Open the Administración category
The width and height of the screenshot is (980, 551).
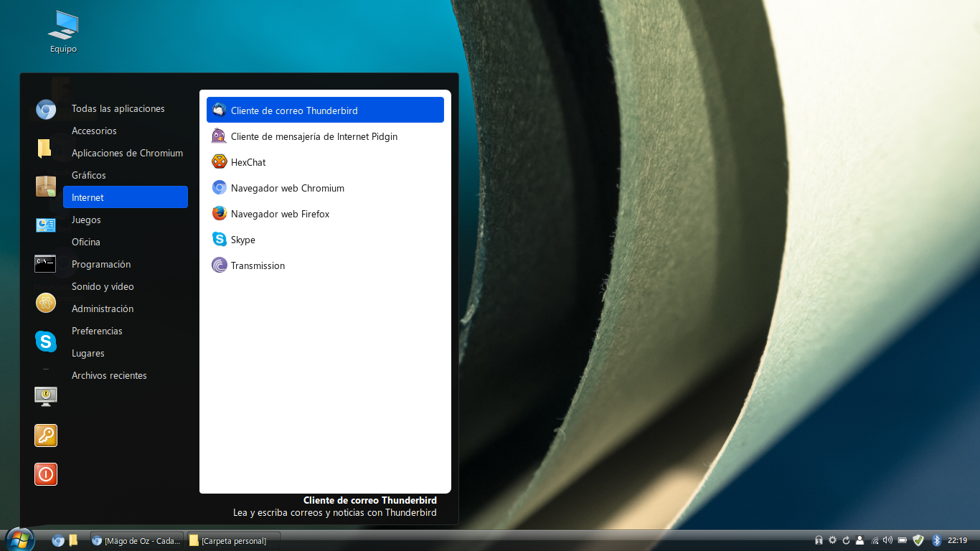coord(126,309)
